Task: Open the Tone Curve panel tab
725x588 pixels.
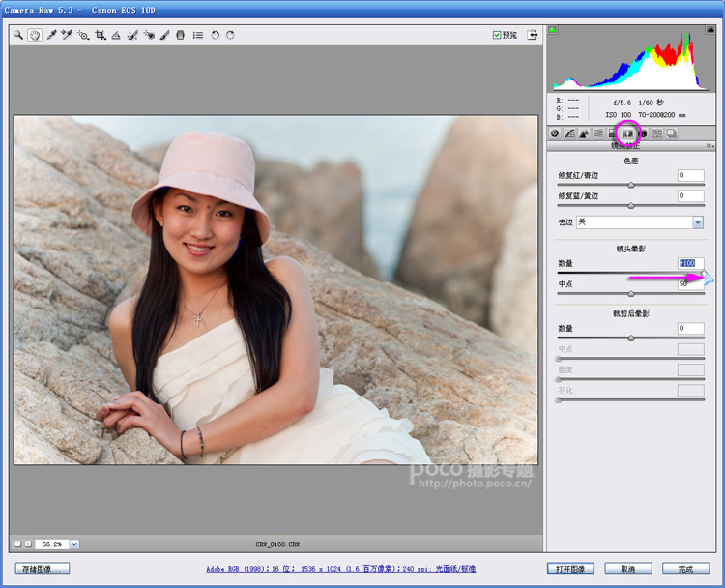Action: click(x=569, y=133)
